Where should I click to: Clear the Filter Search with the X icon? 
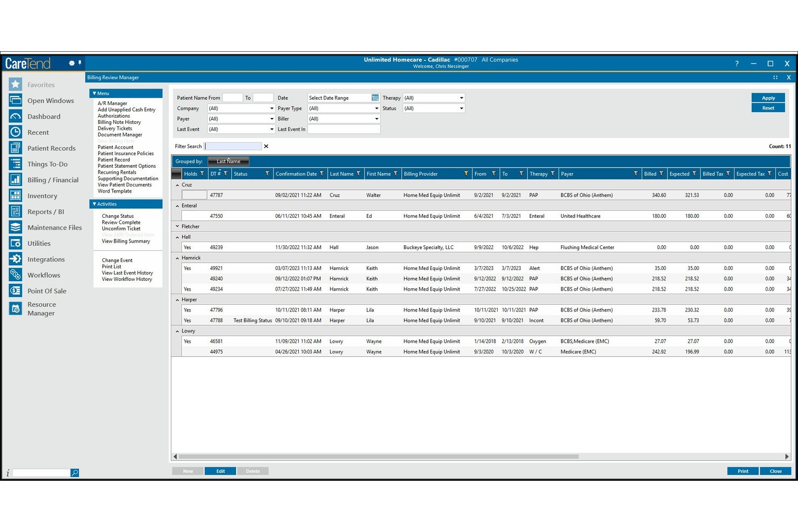pos(266,146)
